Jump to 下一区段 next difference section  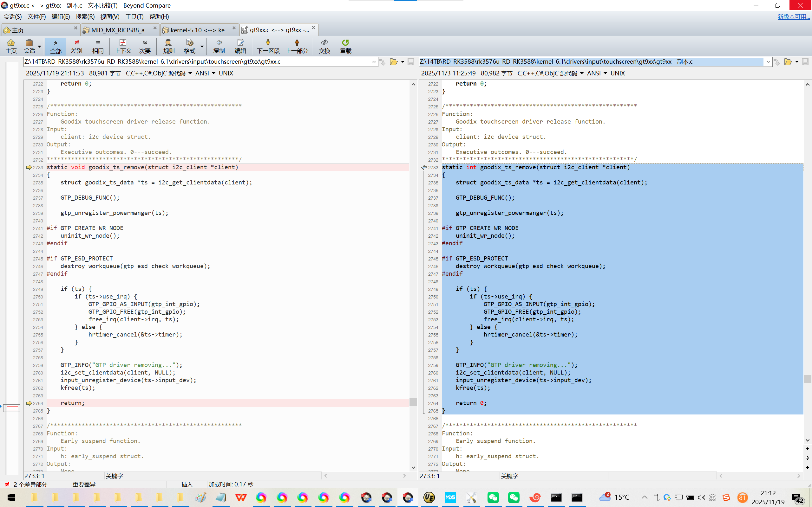(268, 46)
